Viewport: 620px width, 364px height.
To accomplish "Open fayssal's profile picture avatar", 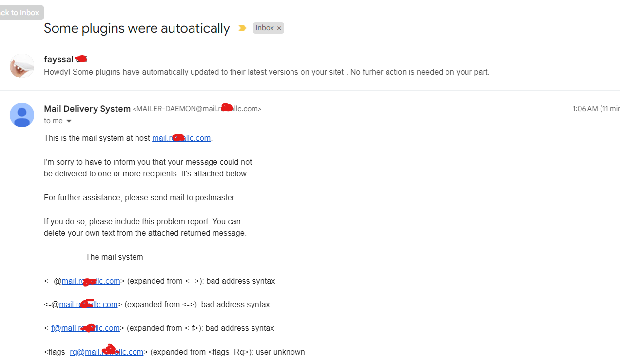I will click(22, 66).
